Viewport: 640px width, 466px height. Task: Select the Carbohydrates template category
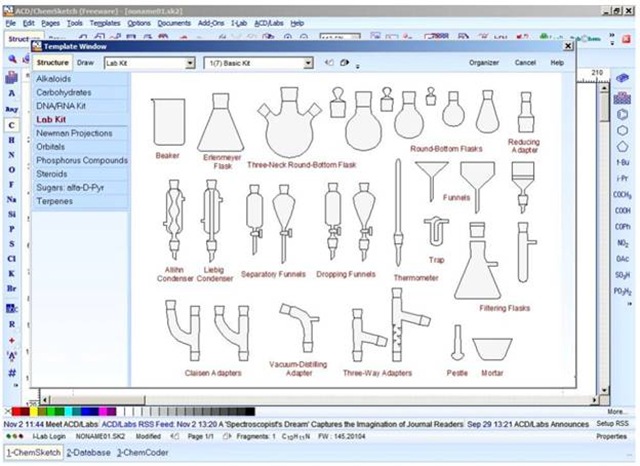81,92
